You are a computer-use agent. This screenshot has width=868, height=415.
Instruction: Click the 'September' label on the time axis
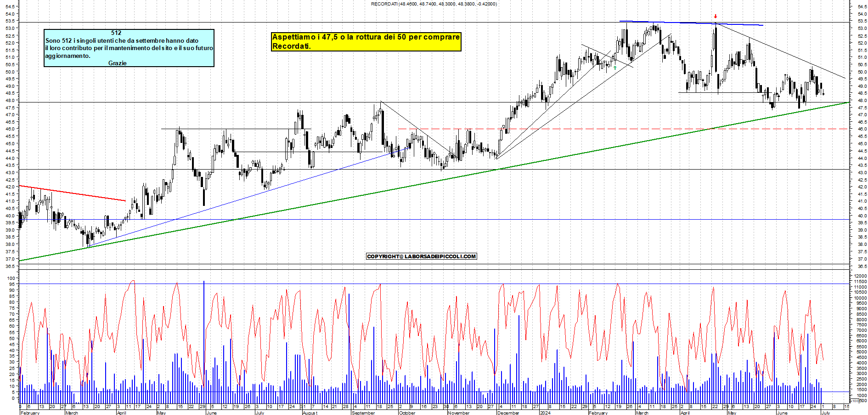(363, 413)
